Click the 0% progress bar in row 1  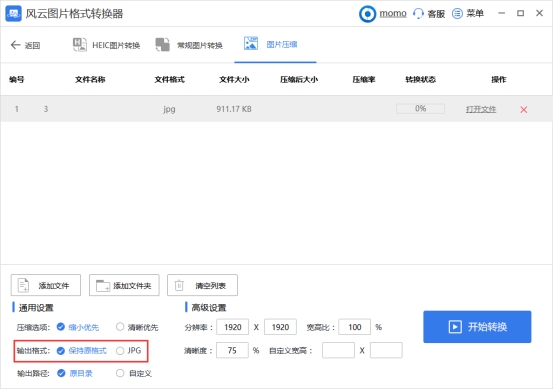[420, 109]
